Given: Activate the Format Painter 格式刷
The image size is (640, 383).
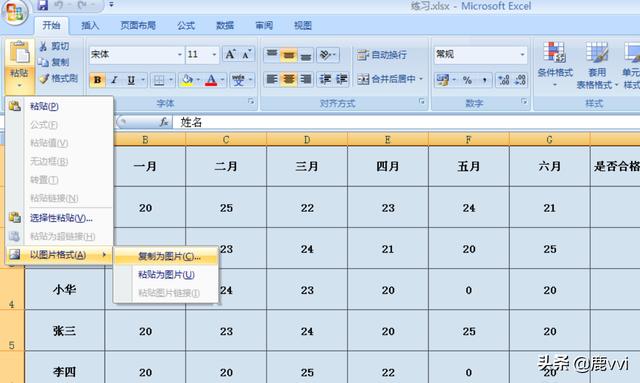Looking at the screenshot, I should point(58,78).
